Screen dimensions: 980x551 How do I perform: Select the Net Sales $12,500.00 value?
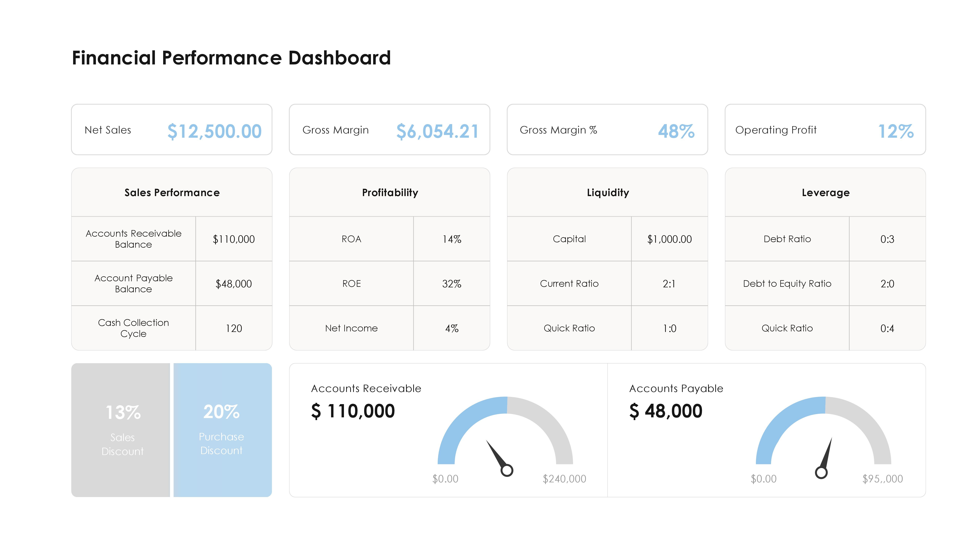click(x=215, y=131)
